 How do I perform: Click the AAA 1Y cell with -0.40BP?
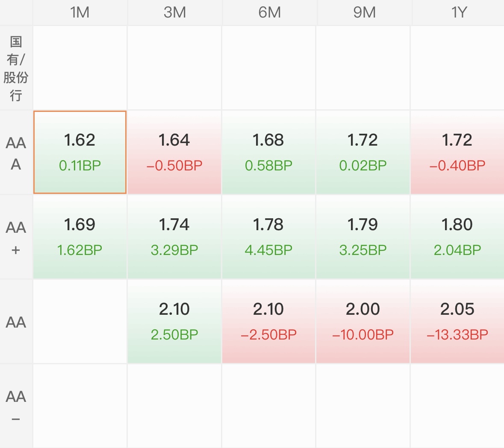point(457,152)
